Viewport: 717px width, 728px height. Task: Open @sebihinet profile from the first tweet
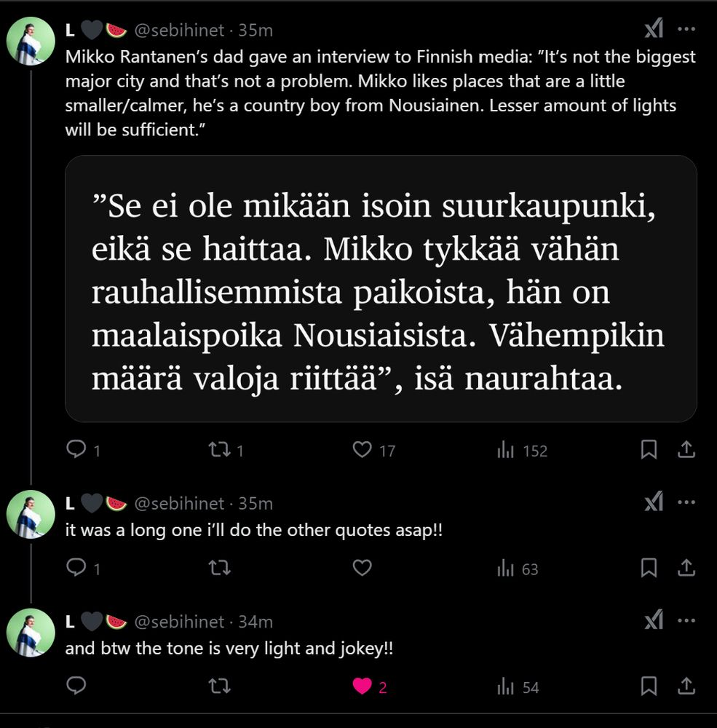click(180, 30)
